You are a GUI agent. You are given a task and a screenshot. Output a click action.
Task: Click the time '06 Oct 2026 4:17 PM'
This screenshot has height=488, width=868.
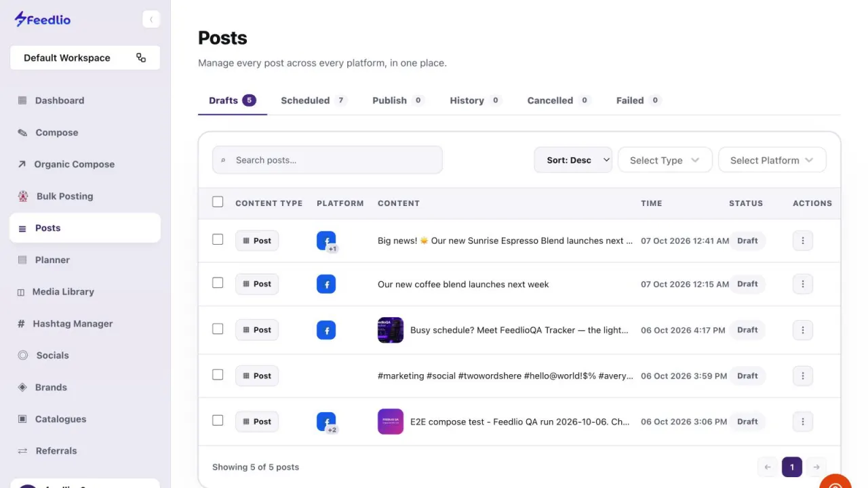coord(683,330)
